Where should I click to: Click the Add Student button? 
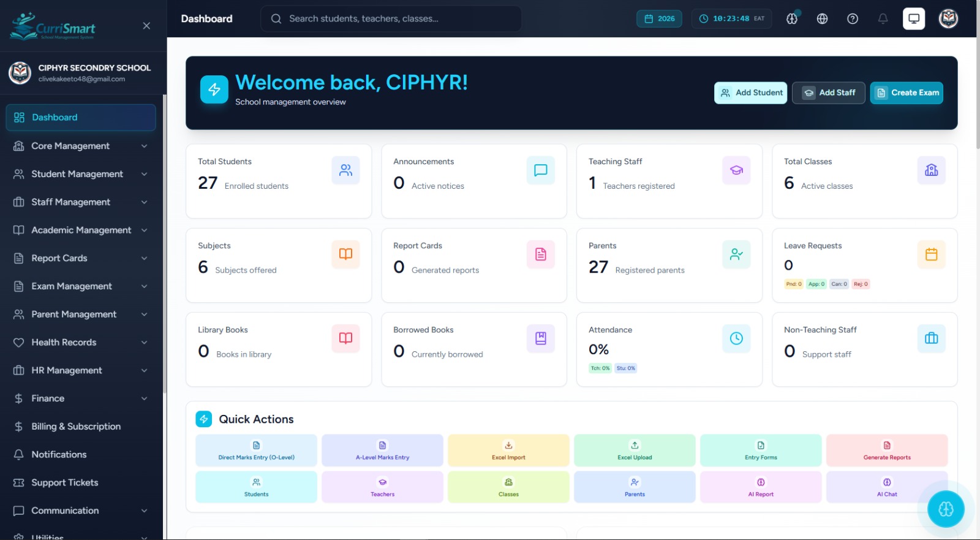tap(750, 93)
